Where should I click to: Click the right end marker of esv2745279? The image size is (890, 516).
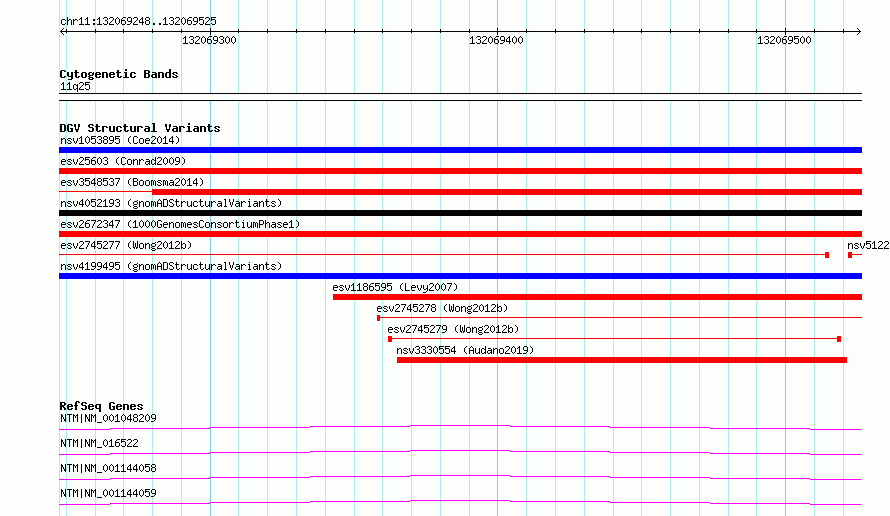[x=839, y=339]
